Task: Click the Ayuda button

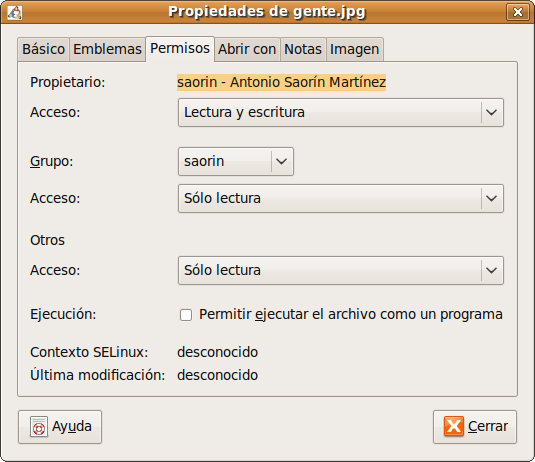Action: tap(60, 427)
